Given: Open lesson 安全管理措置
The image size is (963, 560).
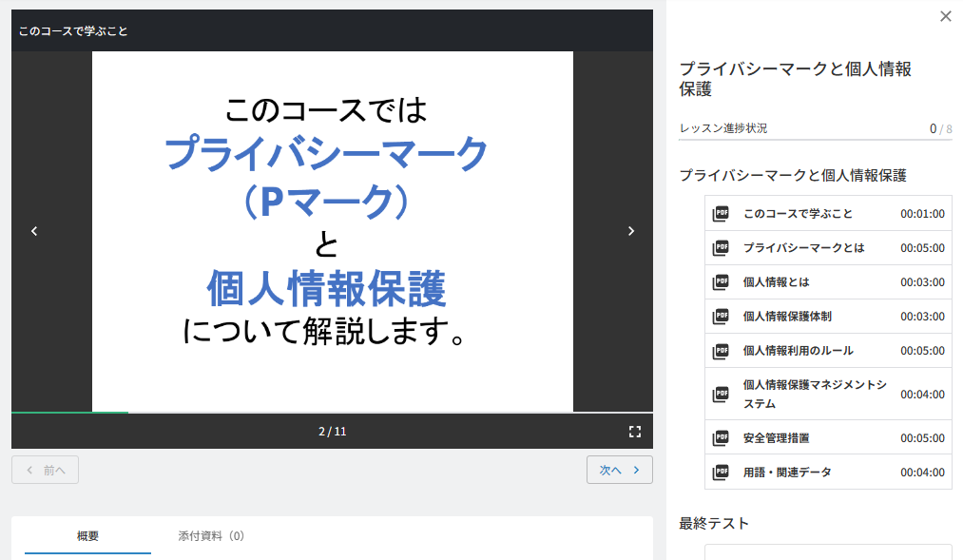Looking at the screenshot, I should pyautogui.click(x=829, y=437).
